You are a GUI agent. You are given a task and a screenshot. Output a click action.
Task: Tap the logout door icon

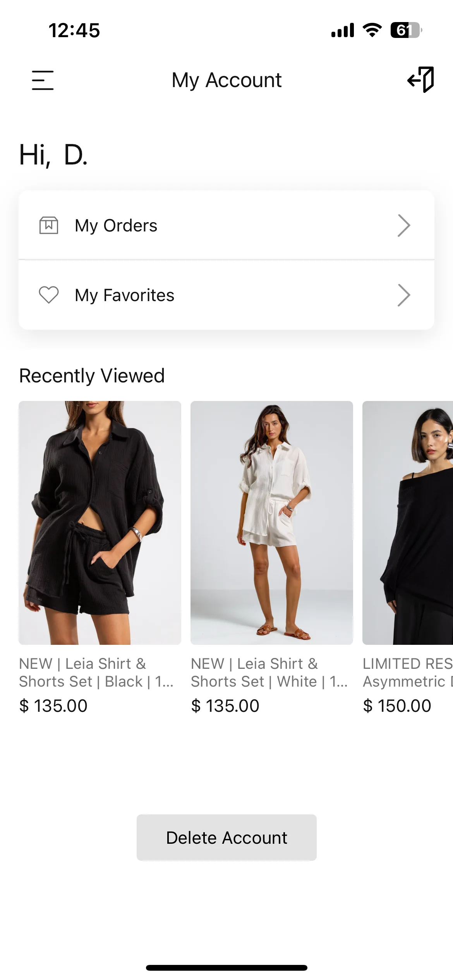[x=420, y=80]
